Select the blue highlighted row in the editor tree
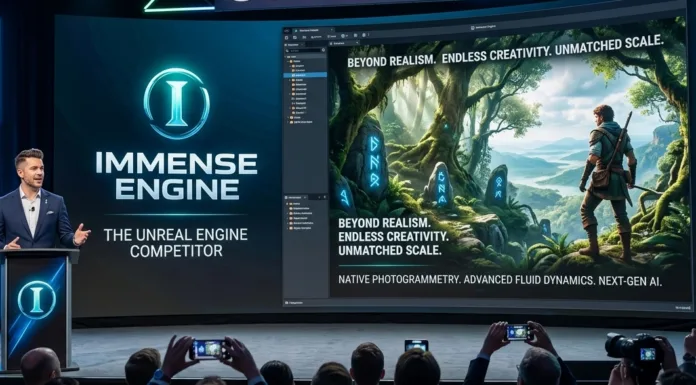Screen dimensions: 696x385 click(305, 75)
